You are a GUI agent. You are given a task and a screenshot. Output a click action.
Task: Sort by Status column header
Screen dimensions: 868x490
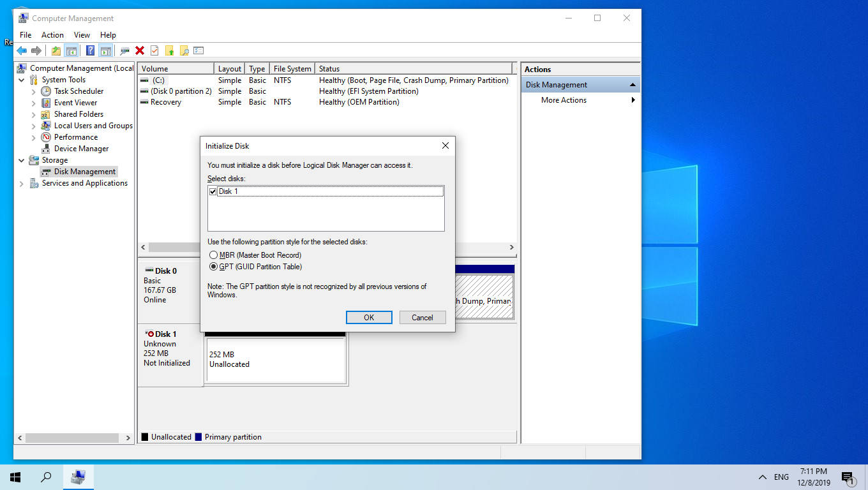click(x=414, y=69)
